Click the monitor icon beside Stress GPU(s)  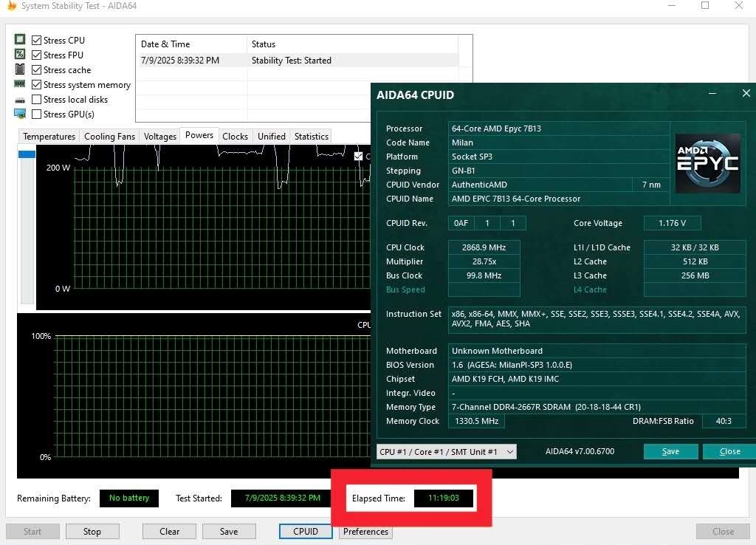(20, 114)
